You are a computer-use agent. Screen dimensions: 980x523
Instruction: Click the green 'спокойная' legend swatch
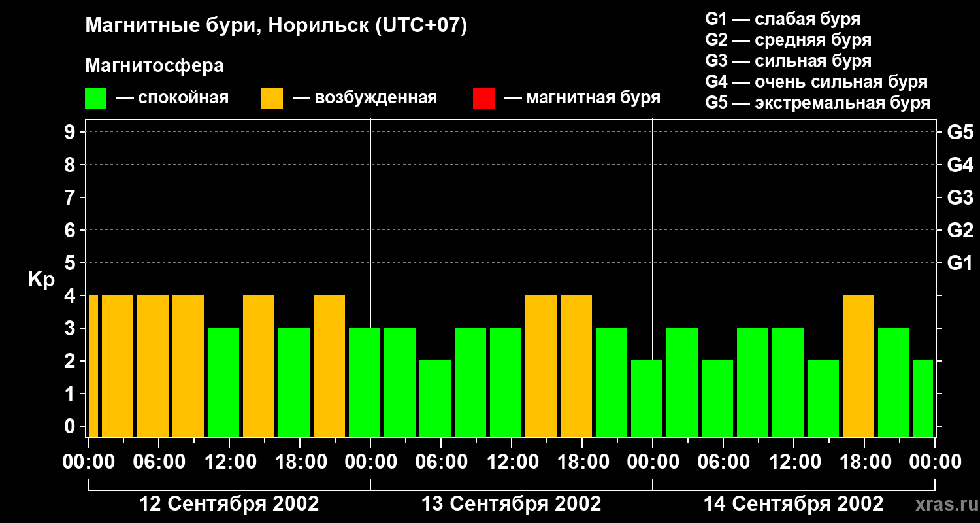95,99
